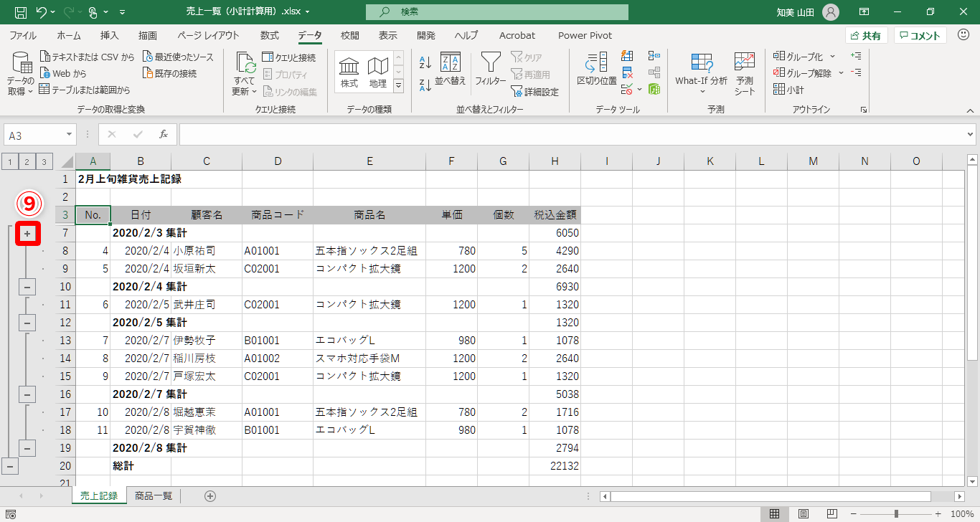Expand the data types gallery
Image resolution: width=980 pixels, height=522 pixels.
399,86
